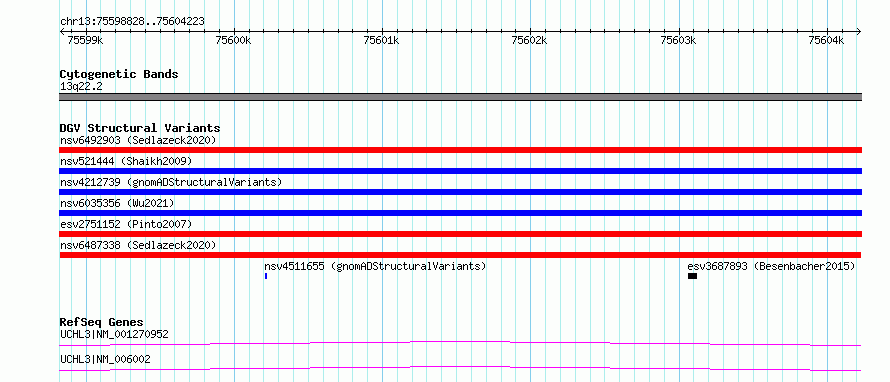The height and width of the screenshot is (382, 890).
Task: Open nsv4212739 (gnomADStructuralVariants) variant label
Action: [x=171, y=182]
